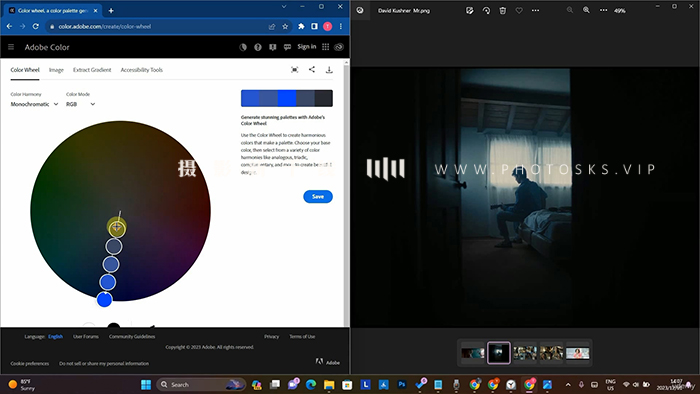Open Windows Start menu
The width and height of the screenshot is (700, 394).
(146, 384)
